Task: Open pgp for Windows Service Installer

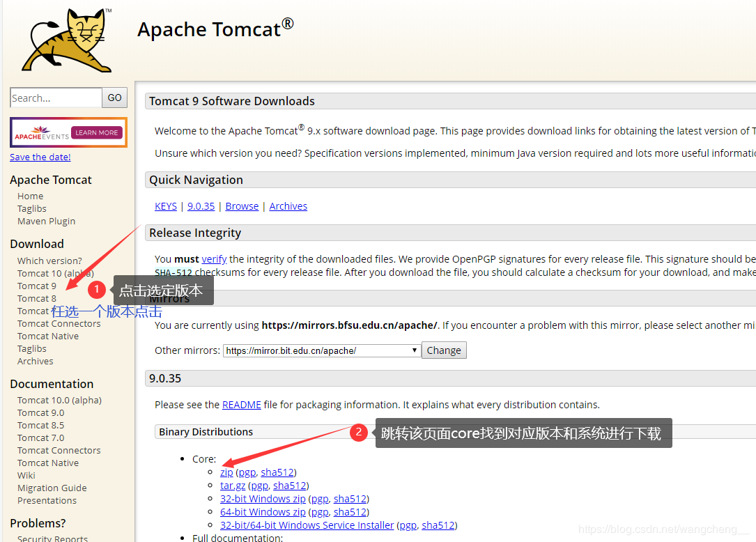Action: coord(408,525)
